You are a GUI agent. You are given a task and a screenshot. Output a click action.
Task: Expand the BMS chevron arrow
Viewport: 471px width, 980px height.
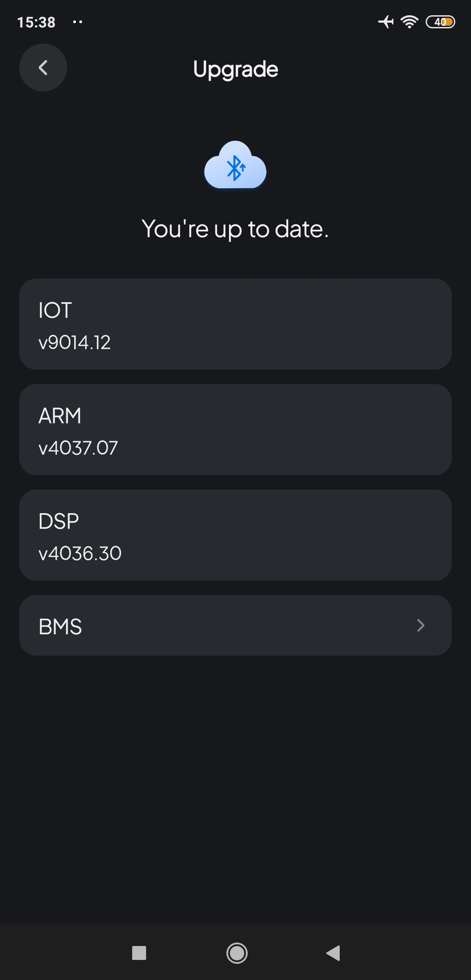(420, 626)
